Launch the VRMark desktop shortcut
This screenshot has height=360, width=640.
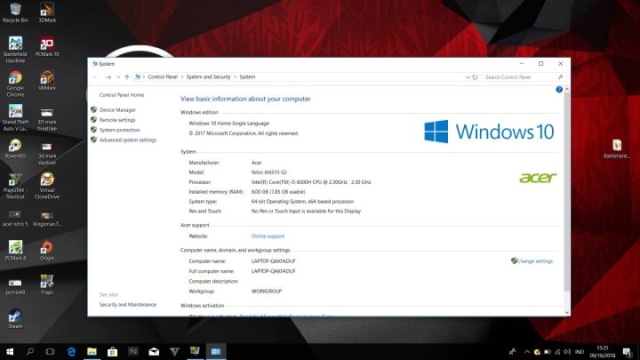[x=47, y=80]
